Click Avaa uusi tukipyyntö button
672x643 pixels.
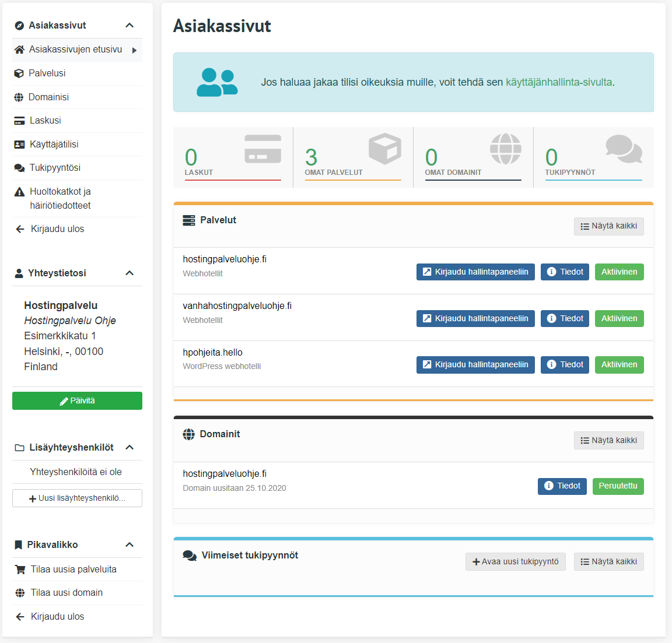point(515,562)
